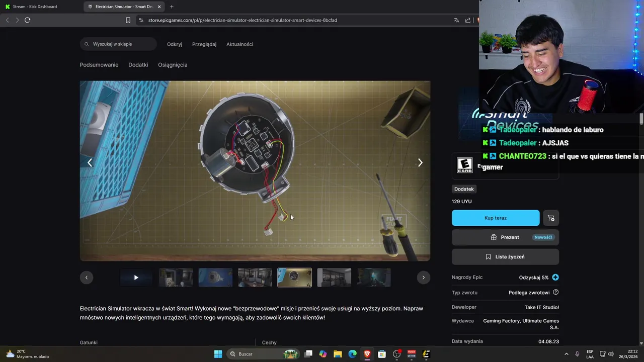The height and width of the screenshot is (362, 644).
Task: Show next screenshot with right carousel arrow
Action: click(420, 162)
